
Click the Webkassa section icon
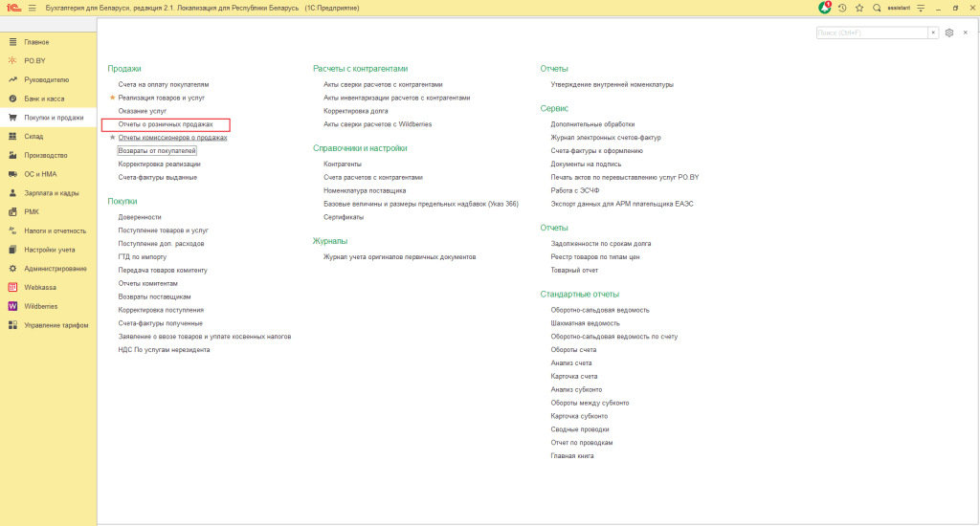pos(12,287)
